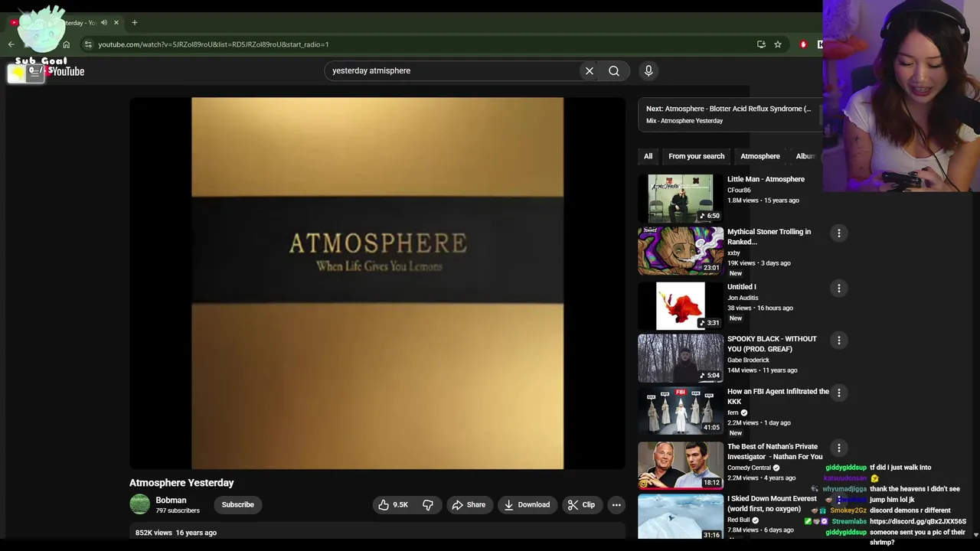
Task: Open menu for Mythical Stoner Trolling video
Action: coord(838,233)
